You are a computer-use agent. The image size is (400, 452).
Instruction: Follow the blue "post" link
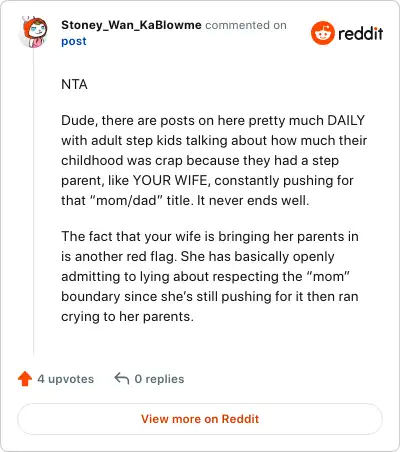click(x=74, y=41)
